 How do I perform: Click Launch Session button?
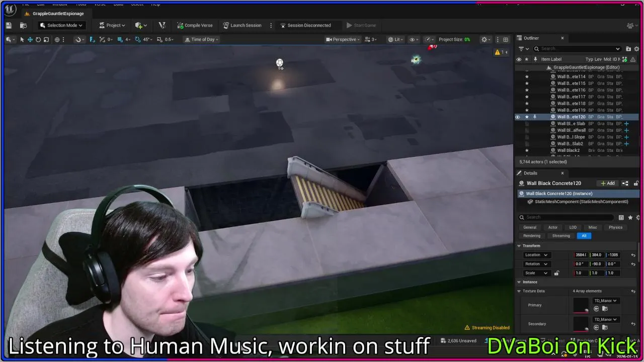242,25
